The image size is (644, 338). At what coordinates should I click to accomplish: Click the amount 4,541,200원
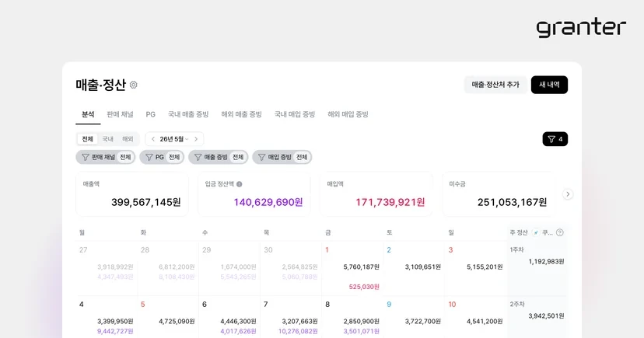pyautogui.click(x=485, y=322)
